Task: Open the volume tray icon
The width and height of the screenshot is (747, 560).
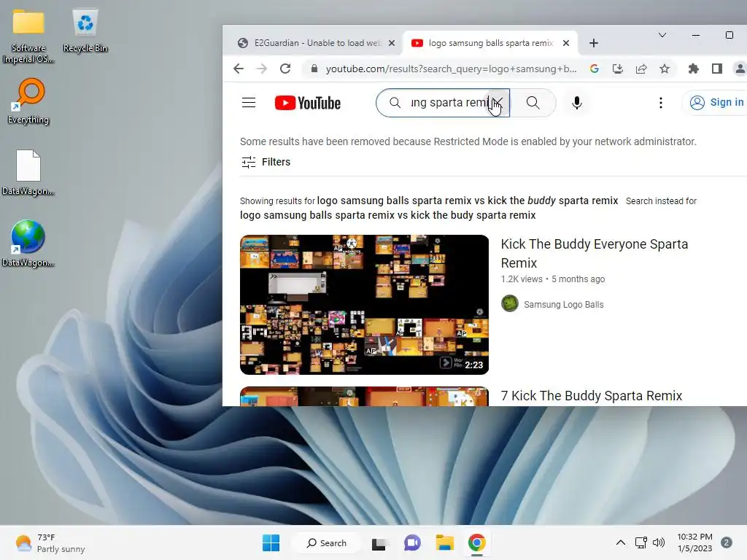Action: (x=659, y=542)
